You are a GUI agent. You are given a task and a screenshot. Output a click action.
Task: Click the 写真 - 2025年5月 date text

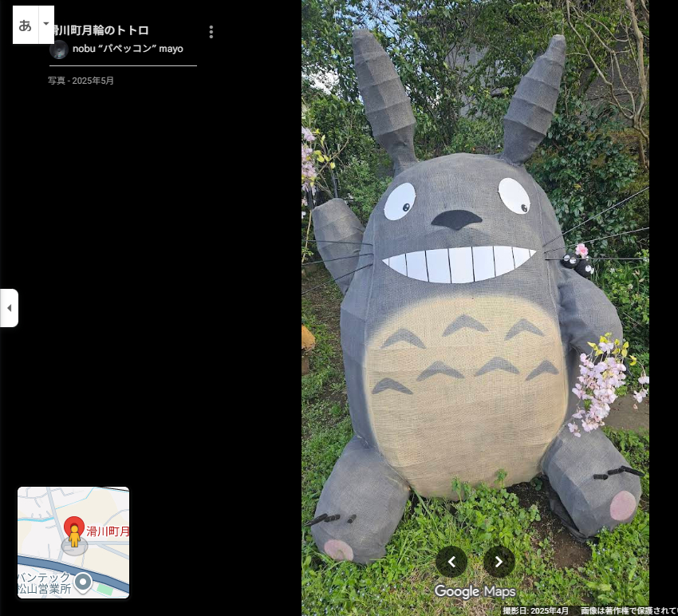click(x=81, y=81)
